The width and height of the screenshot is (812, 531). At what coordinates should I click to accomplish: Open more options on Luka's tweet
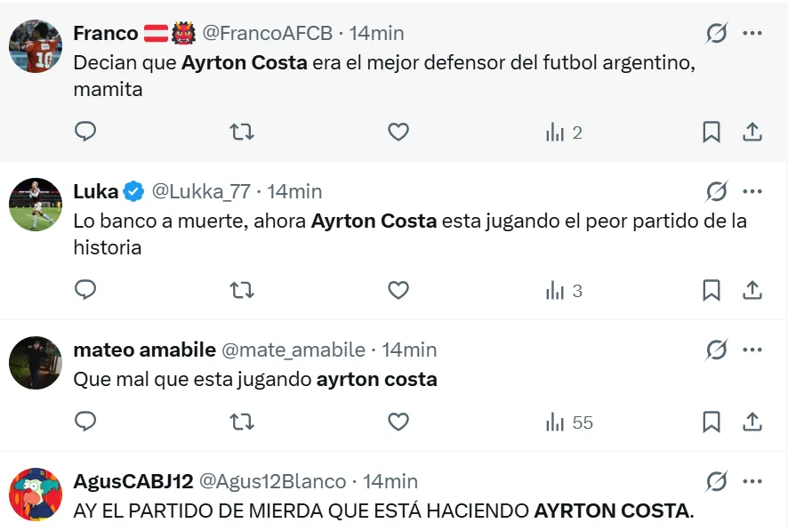752,191
